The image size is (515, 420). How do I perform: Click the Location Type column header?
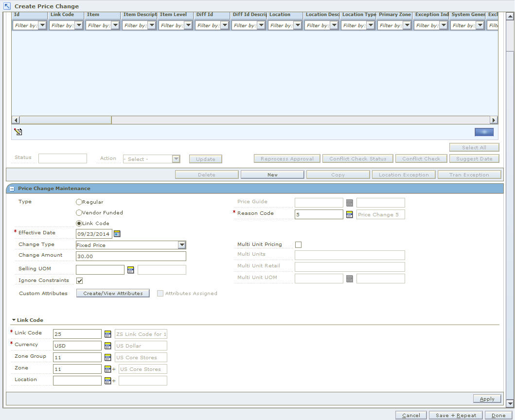point(359,15)
